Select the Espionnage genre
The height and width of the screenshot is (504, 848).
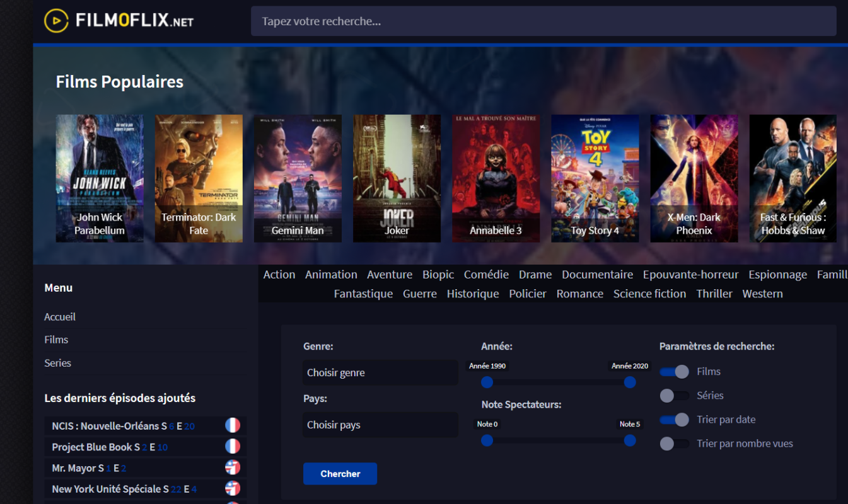pyautogui.click(x=777, y=275)
